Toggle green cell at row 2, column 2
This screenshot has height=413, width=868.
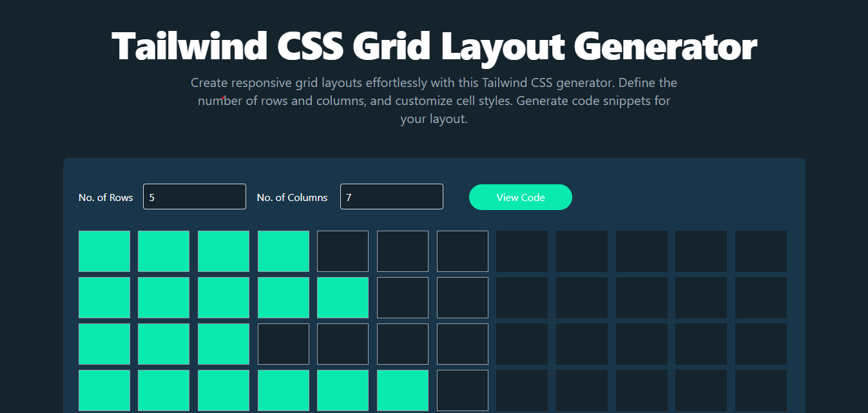click(x=164, y=298)
